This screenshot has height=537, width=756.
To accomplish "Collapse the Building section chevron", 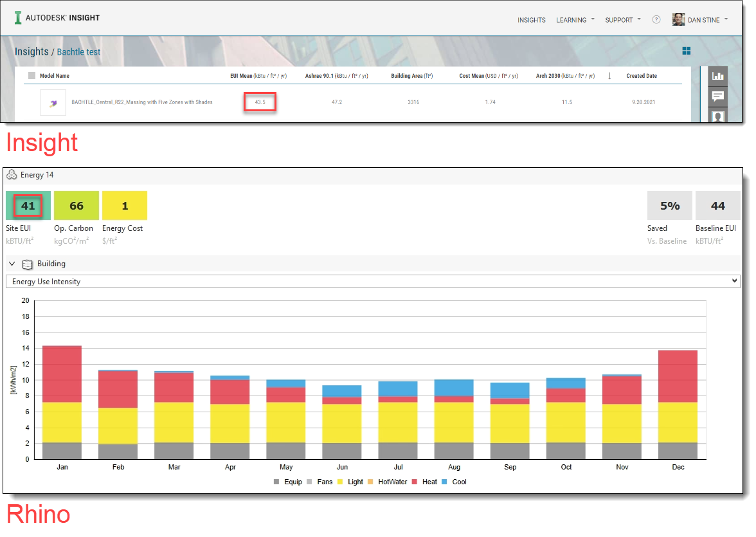I will pos(12,264).
